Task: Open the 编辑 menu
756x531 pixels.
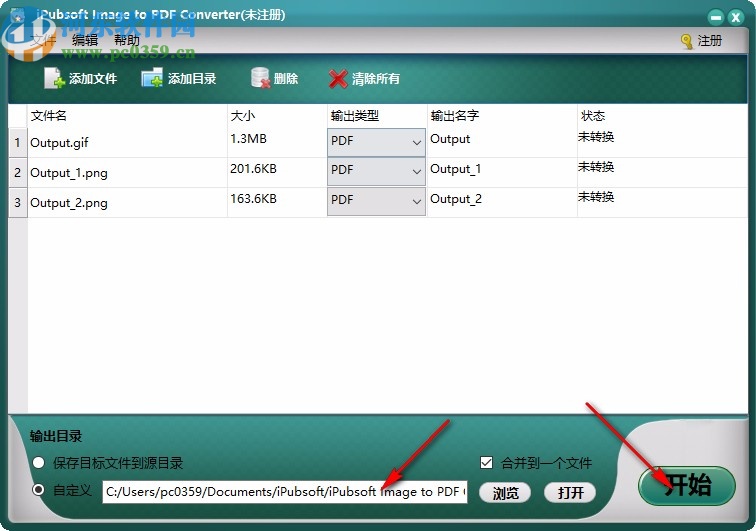Action: coord(85,40)
